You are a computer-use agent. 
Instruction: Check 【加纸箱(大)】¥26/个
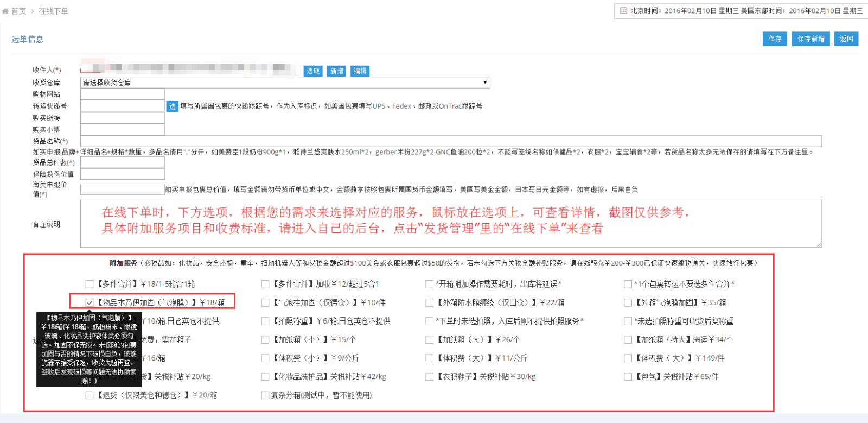[x=430, y=339]
